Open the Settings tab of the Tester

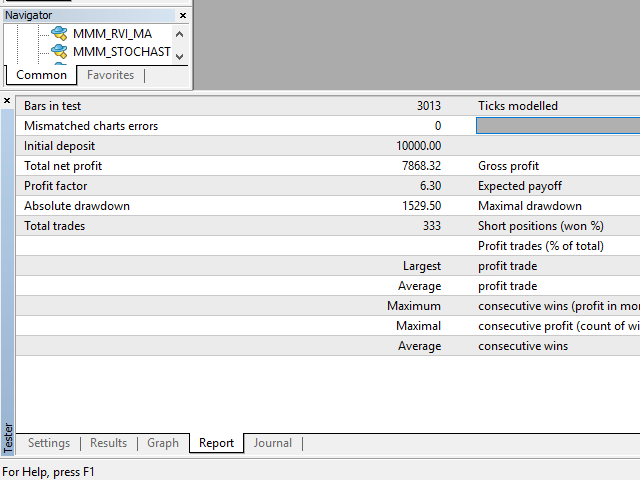pyautogui.click(x=49, y=443)
